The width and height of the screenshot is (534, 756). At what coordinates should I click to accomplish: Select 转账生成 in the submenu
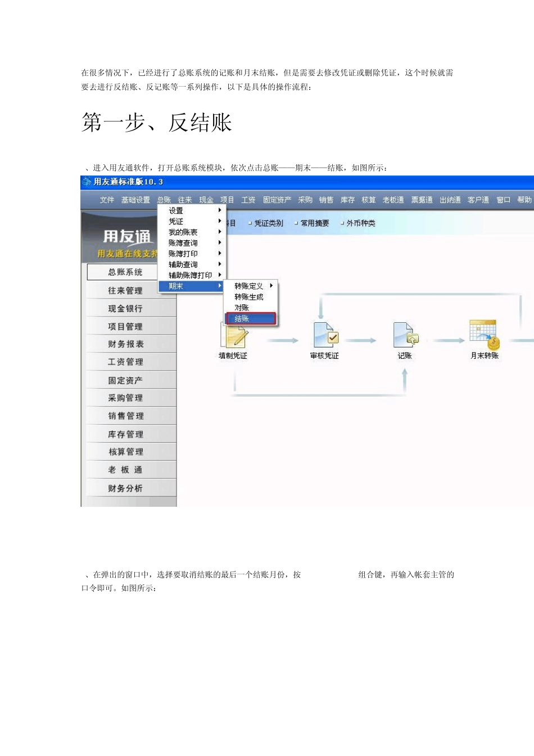251,296
